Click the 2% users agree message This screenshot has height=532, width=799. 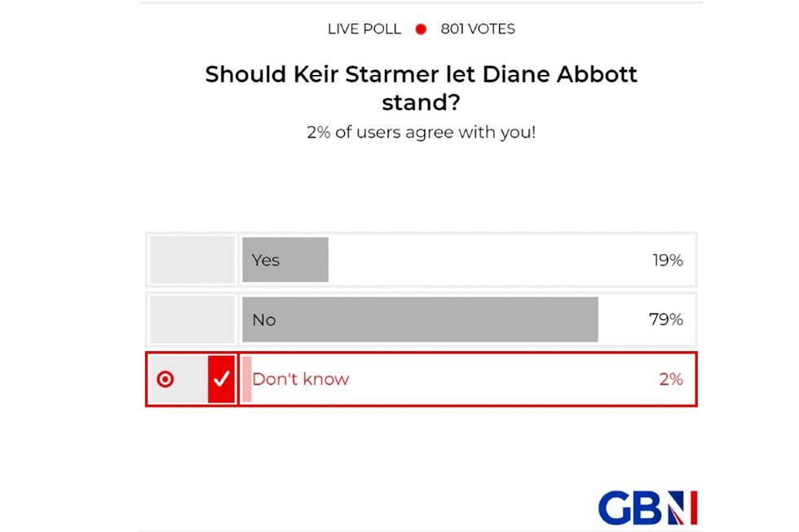pyautogui.click(x=421, y=132)
